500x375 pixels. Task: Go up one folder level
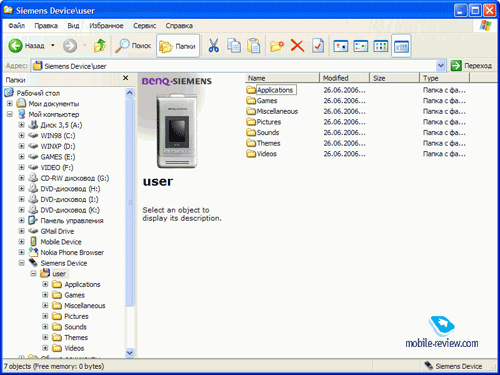[x=100, y=46]
